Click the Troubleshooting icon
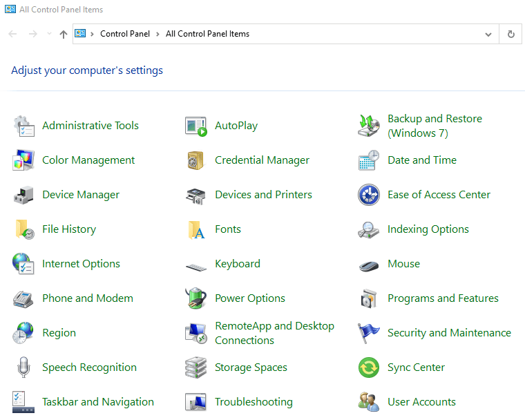 196,402
